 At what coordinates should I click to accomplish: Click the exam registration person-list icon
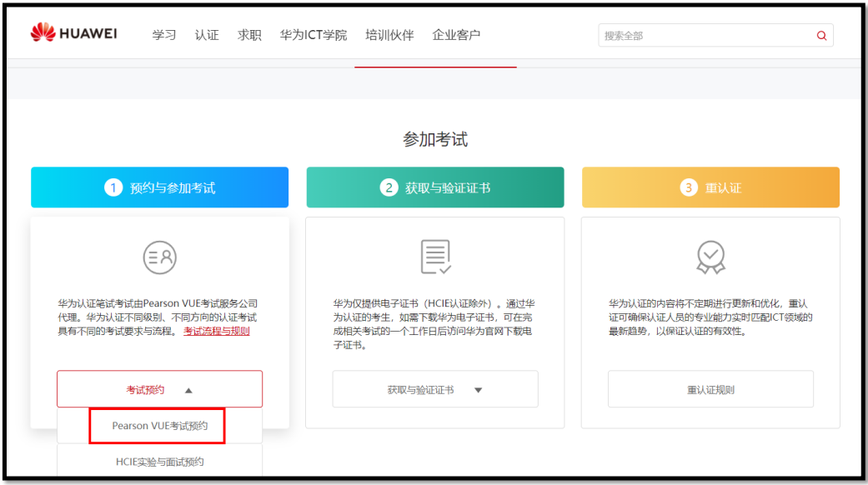[x=159, y=257]
